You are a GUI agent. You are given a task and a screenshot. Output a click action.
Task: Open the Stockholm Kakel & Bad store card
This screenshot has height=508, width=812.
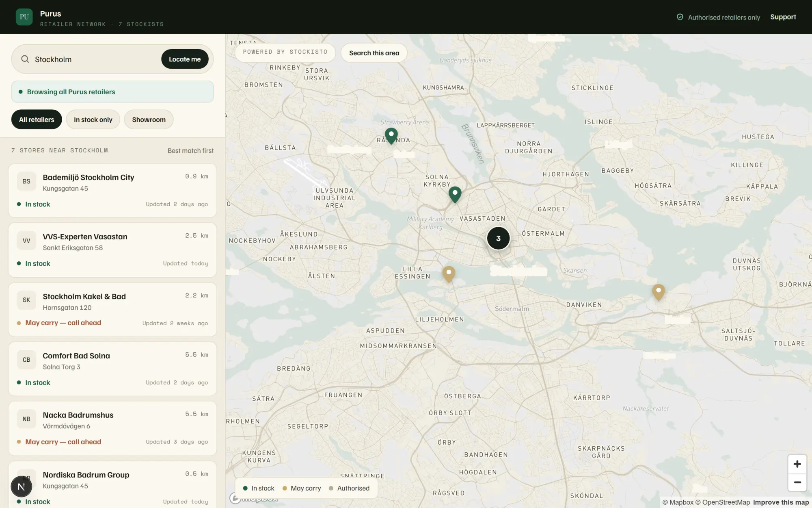click(x=112, y=310)
